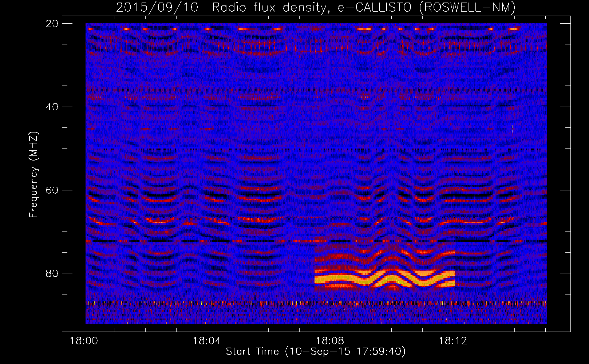Click the time tick label '18:12'

pyautogui.click(x=453, y=341)
